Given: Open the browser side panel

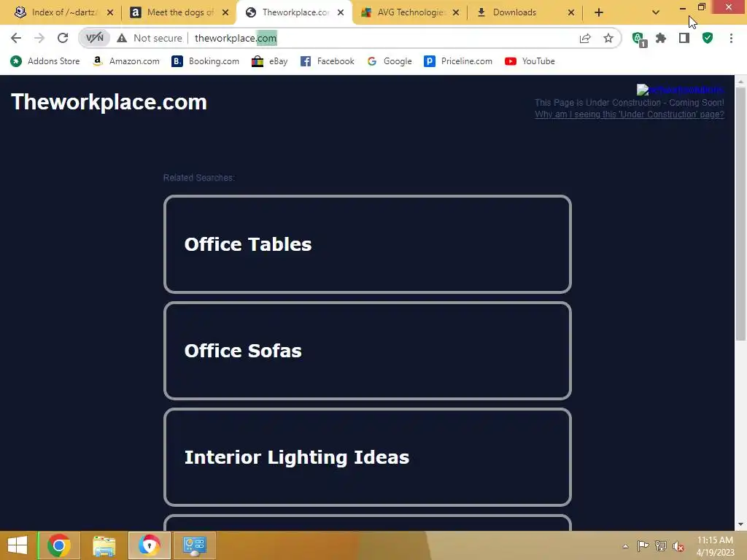Looking at the screenshot, I should click(x=684, y=38).
